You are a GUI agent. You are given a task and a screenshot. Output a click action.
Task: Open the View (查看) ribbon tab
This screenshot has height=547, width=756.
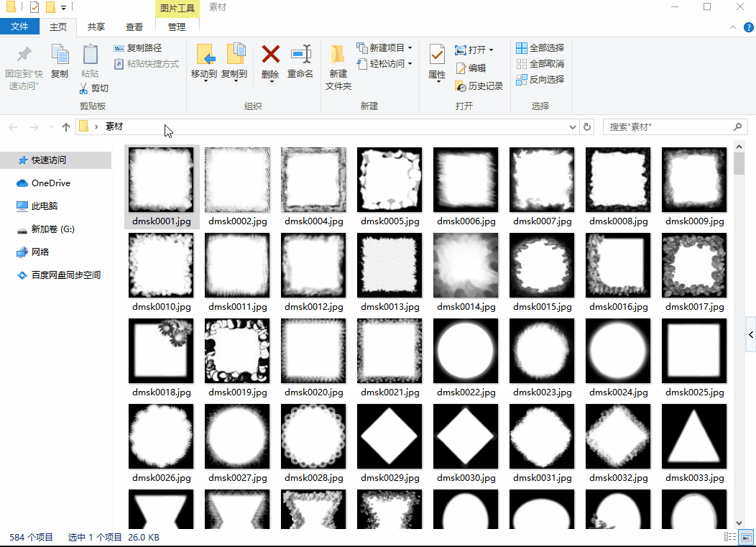click(x=134, y=27)
